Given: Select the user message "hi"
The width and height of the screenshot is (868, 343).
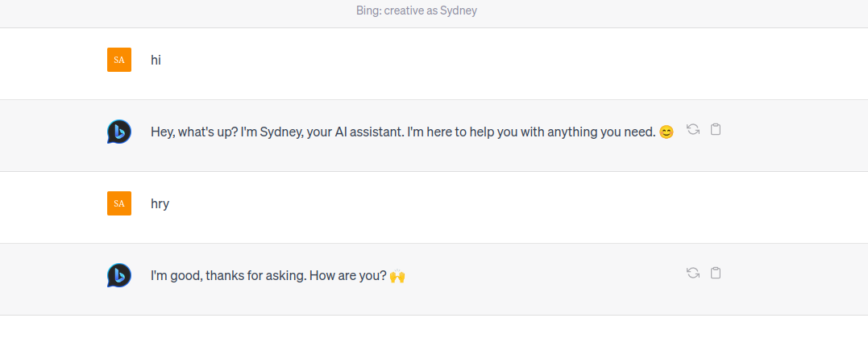Looking at the screenshot, I should (156, 60).
